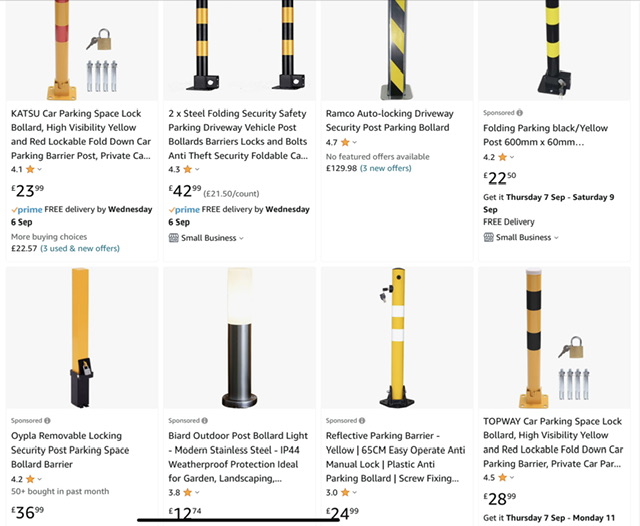
Task: Click Sponsored info icon above Biard bollard light
Action: [x=204, y=421]
